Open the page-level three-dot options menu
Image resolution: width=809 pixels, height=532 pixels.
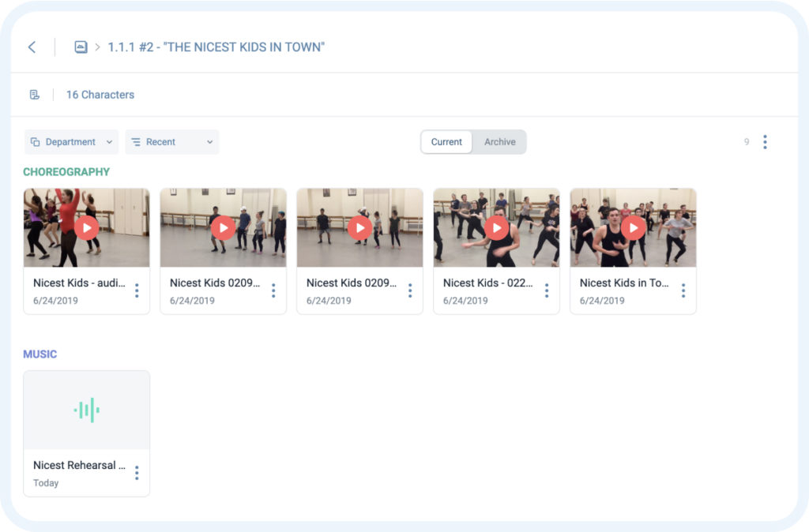(765, 142)
